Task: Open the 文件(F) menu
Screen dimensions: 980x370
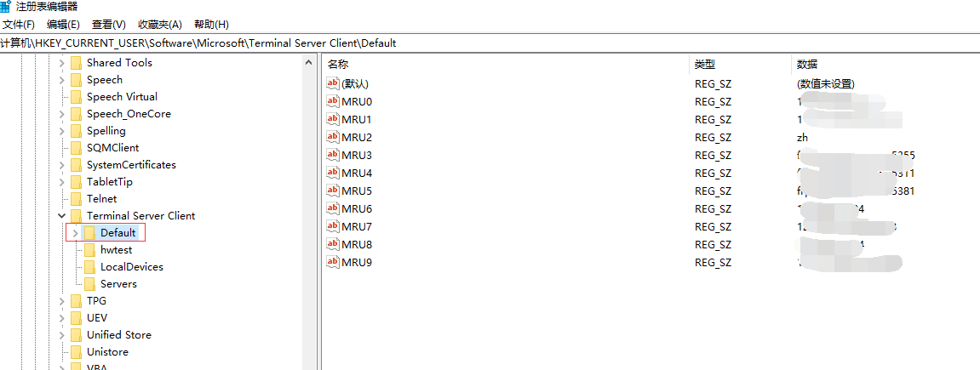Action: pyautogui.click(x=19, y=25)
